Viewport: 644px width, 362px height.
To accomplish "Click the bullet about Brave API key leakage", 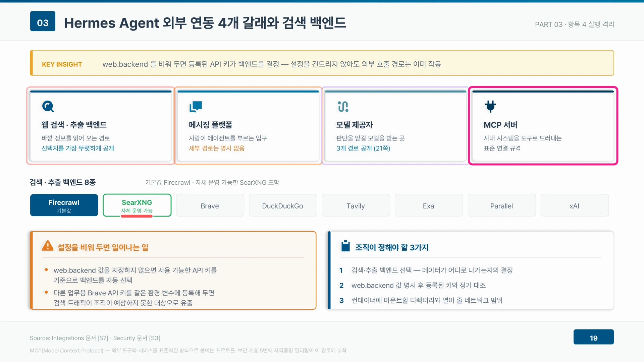I will [x=134, y=298].
